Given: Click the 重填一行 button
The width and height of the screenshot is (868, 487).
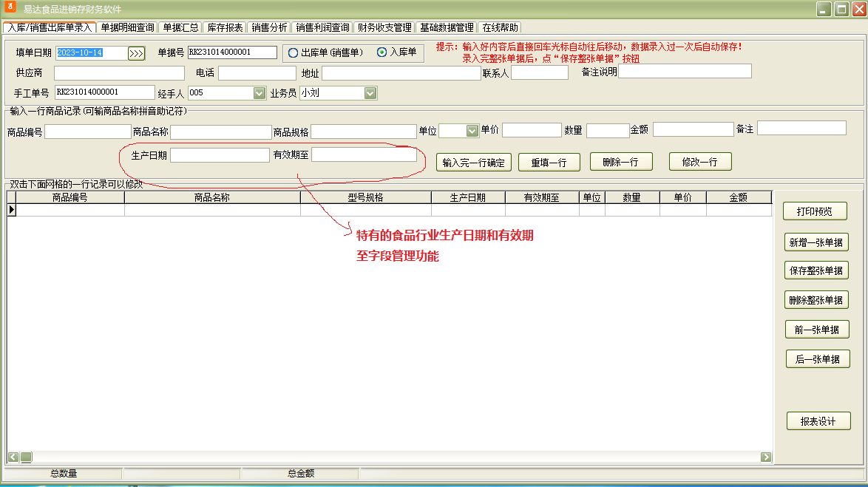Looking at the screenshot, I should [x=549, y=163].
